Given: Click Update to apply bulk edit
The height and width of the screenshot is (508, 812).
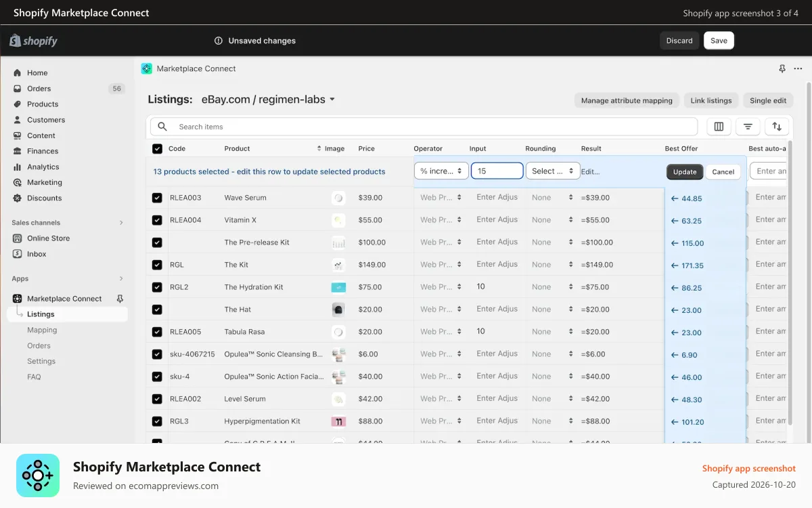Looking at the screenshot, I should 685,172.
